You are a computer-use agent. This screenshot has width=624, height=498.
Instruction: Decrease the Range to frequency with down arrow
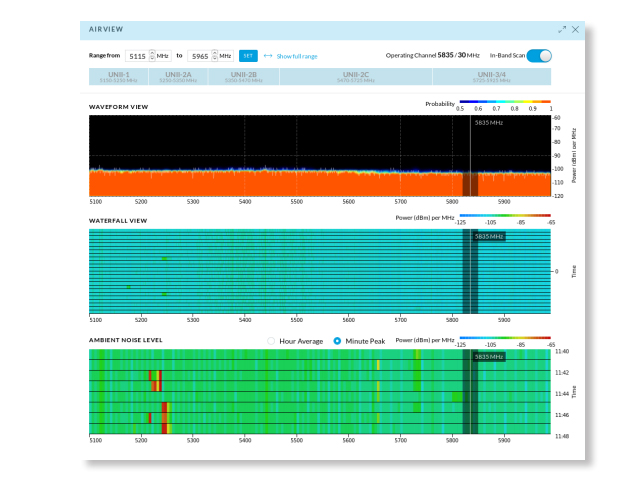tap(214, 59)
